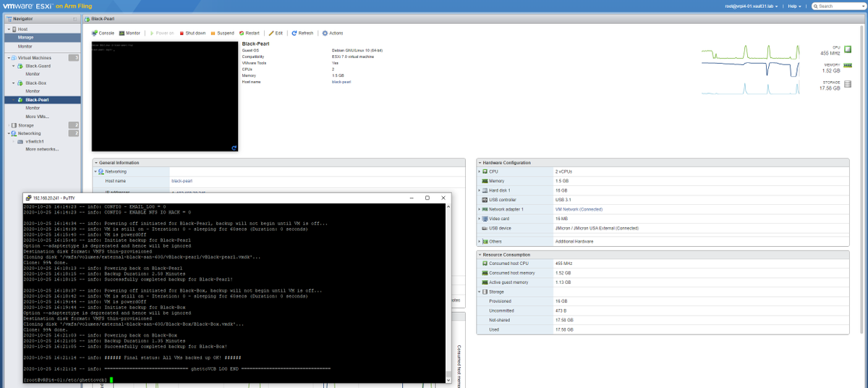Suspend the Black-Pearl virtual machine

coord(223,33)
